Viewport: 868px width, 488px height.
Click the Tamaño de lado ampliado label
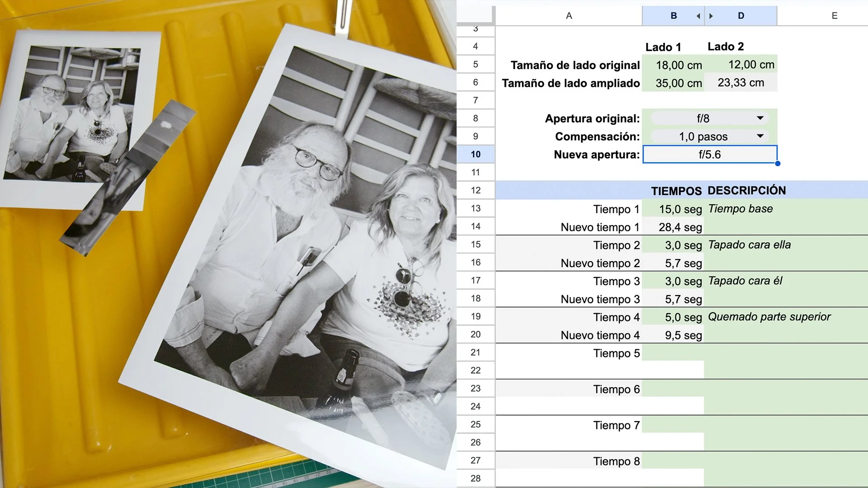[x=571, y=83]
